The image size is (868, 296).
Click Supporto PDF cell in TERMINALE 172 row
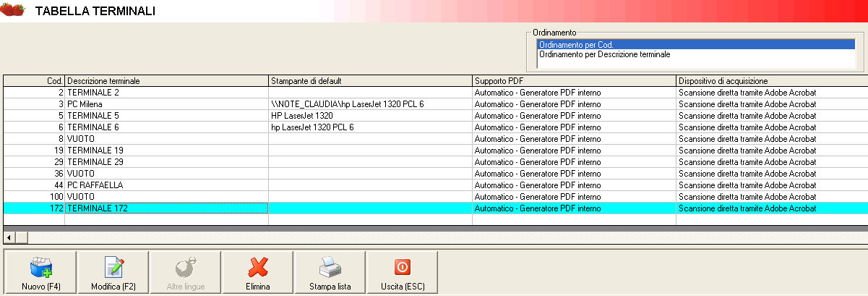pos(575,208)
